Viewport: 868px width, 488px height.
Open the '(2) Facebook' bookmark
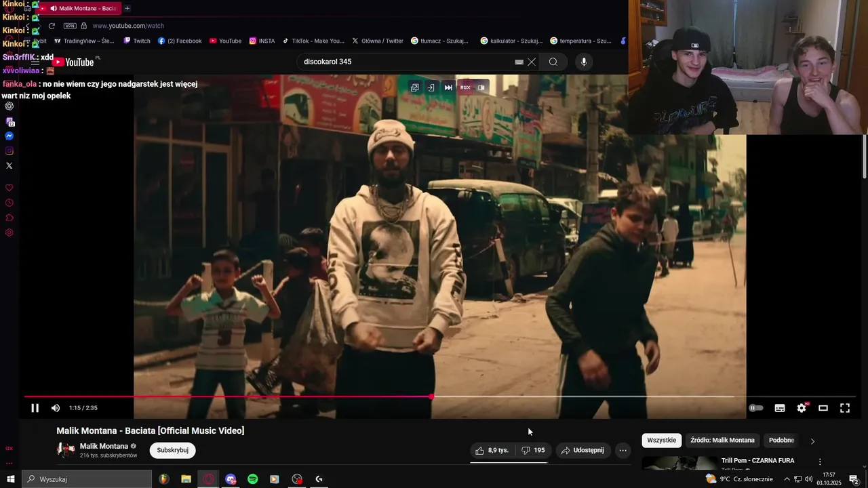[180, 41]
